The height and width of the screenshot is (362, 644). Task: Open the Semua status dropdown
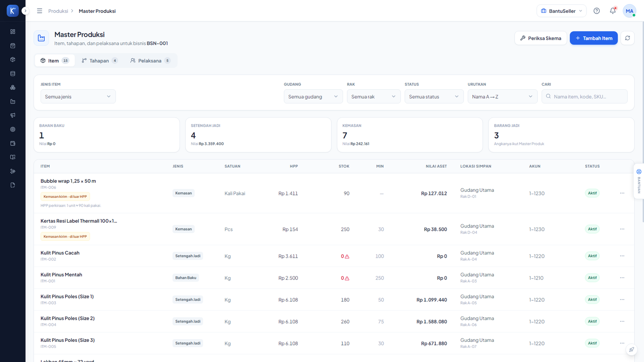434,97
